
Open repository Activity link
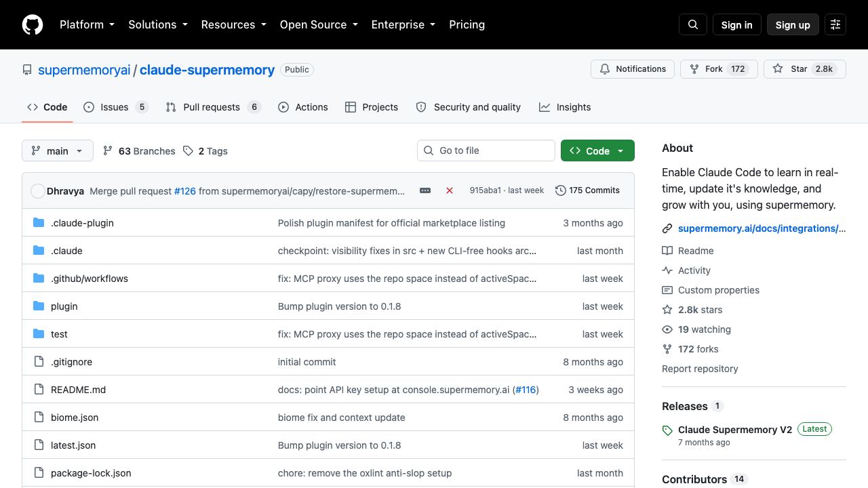[x=686, y=270]
